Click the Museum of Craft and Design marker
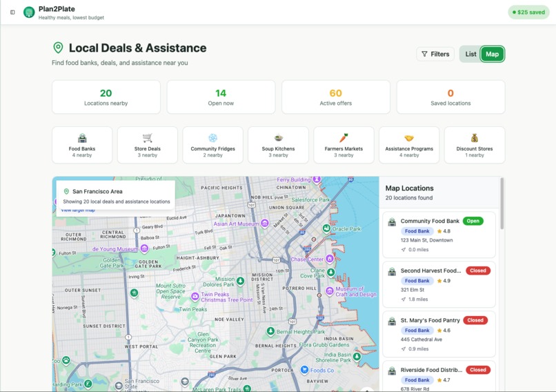 (330, 291)
